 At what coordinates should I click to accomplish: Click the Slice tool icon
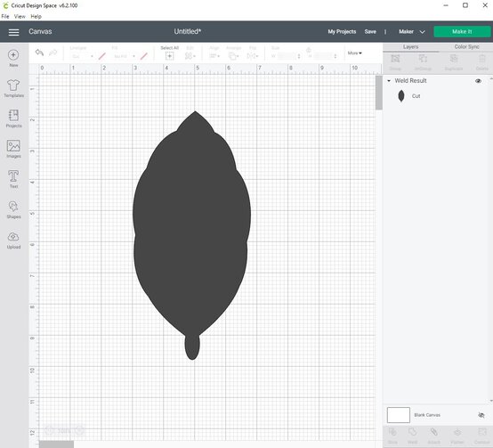tap(392, 432)
